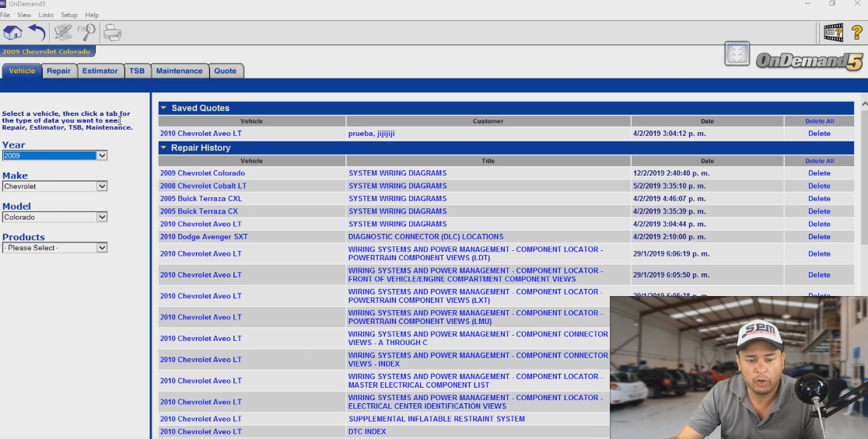Open the Maintenance tab
Viewport: 868px width, 439px height.
pos(179,71)
